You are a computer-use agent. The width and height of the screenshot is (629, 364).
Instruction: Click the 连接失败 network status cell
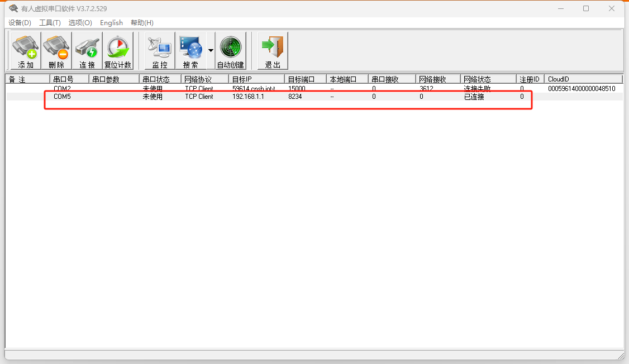(477, 89)
